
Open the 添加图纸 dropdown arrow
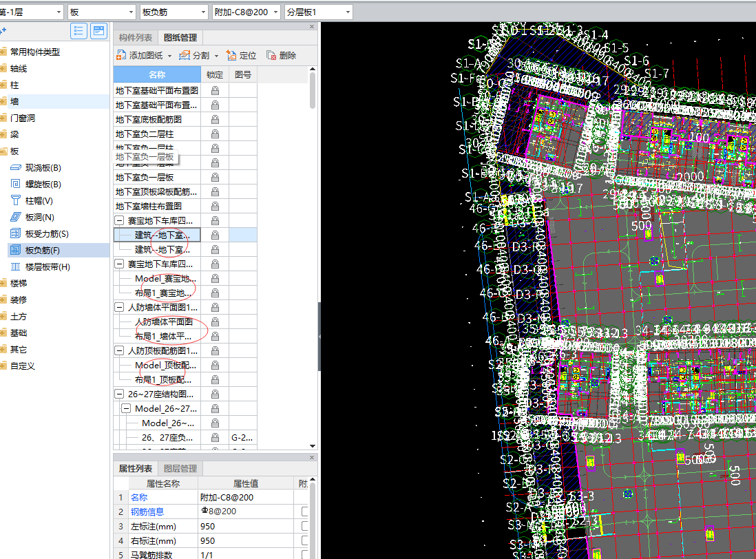point(169,56)
